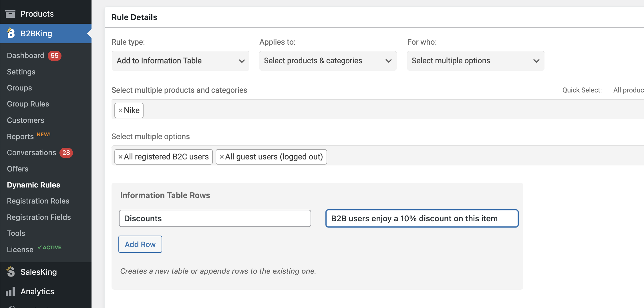Click the SalesKing dollar logo icon
644x308 pixels.
click(11, 271)
